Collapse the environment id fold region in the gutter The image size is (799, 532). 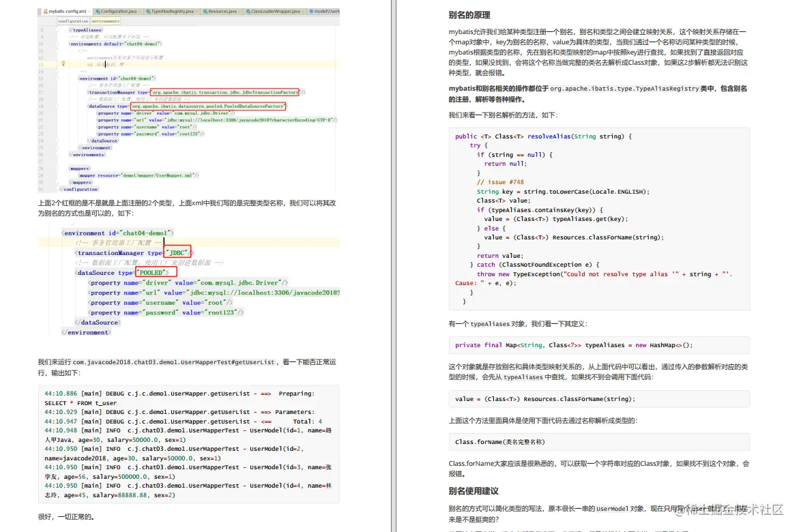pyautogui.click(x=56, y=78)
